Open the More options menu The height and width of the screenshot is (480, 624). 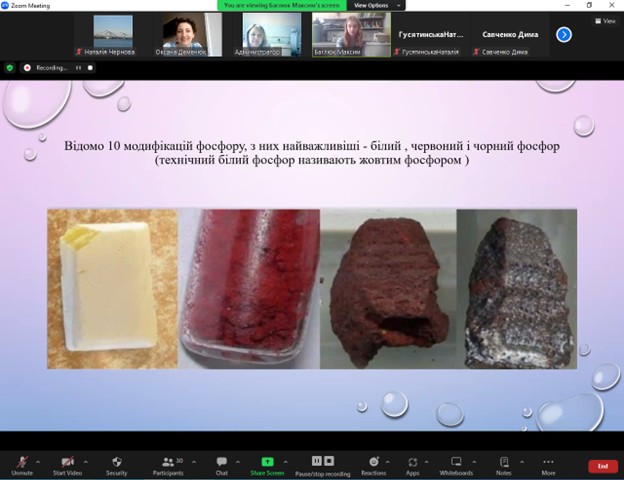click(548, 465)
